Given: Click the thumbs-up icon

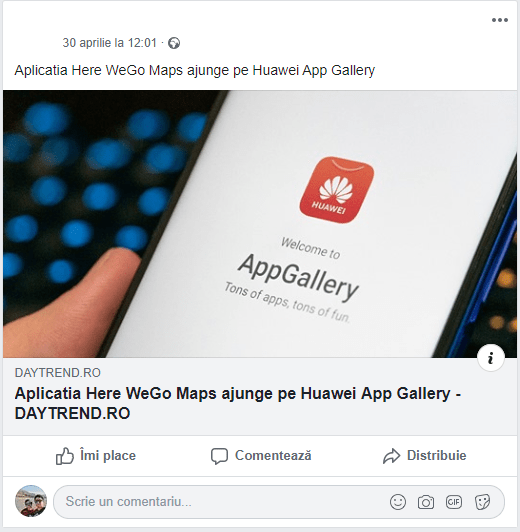Looking at the screenshot, I should coord(64,456).
